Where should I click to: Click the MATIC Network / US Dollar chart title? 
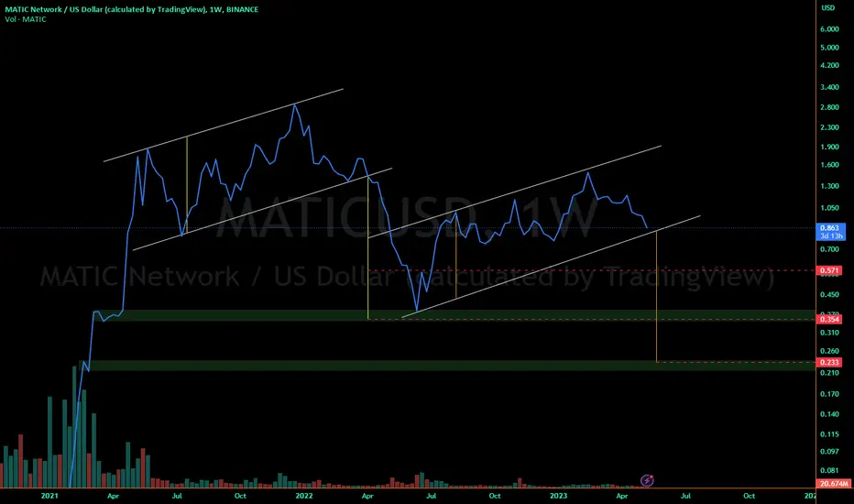coord(132,9)
